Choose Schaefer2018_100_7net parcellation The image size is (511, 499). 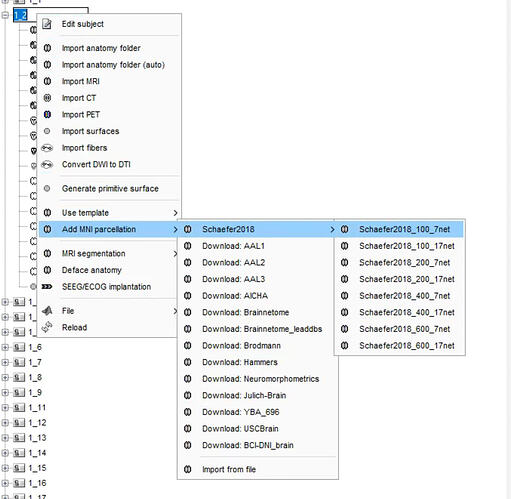point(400,229)
